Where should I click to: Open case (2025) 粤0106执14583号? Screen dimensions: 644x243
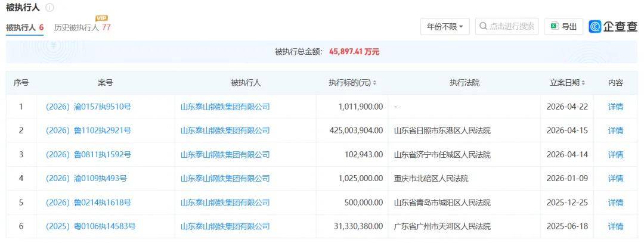(x=91, y=226)
